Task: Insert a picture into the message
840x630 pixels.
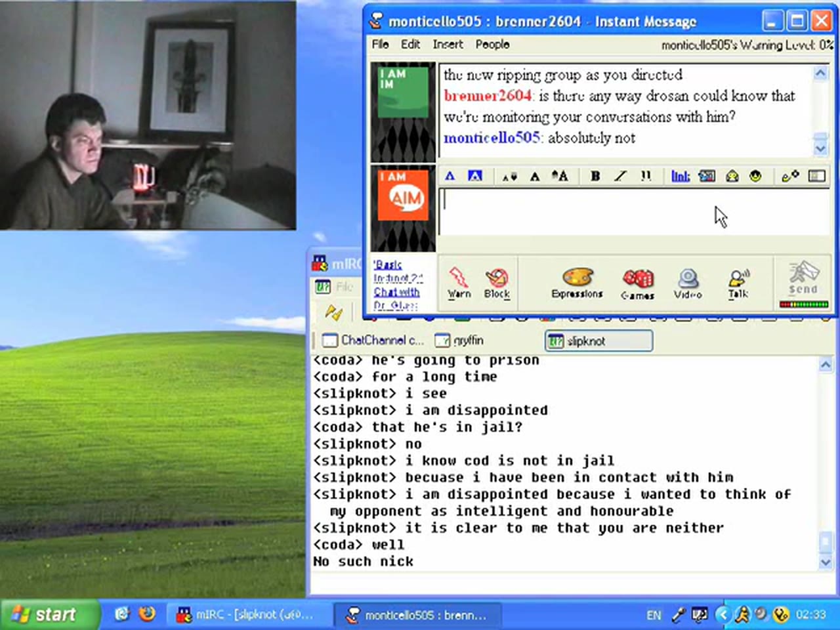Action: (707, 176)
